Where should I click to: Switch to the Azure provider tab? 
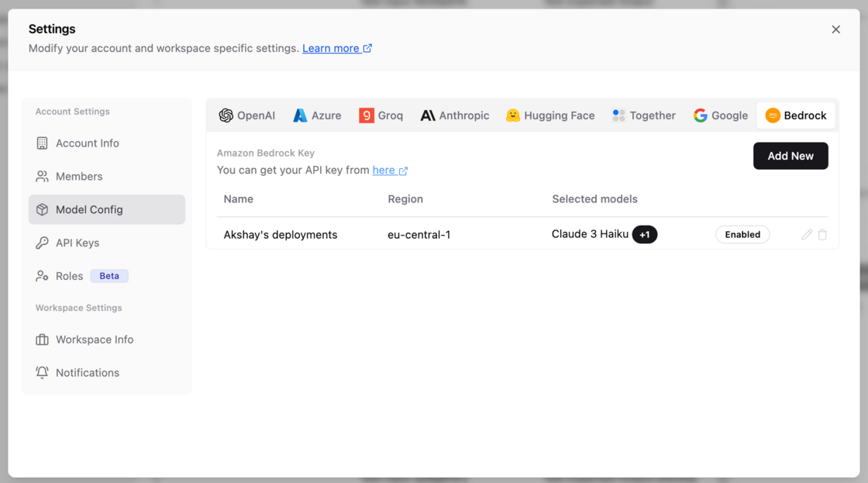point(317,116)
